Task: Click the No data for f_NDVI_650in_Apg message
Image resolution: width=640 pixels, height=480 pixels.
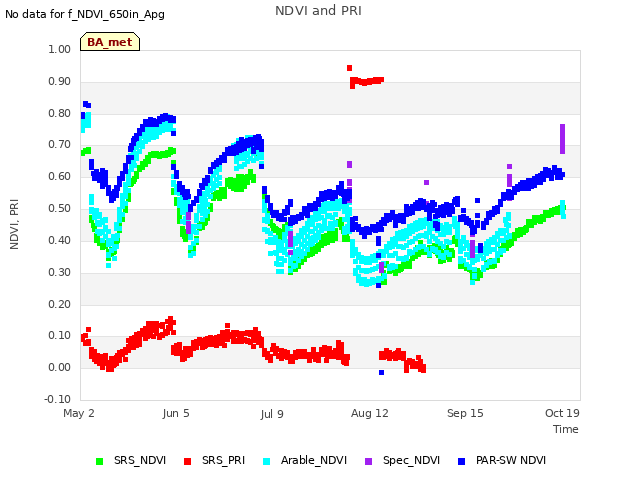Action: [x=85, y=15]
